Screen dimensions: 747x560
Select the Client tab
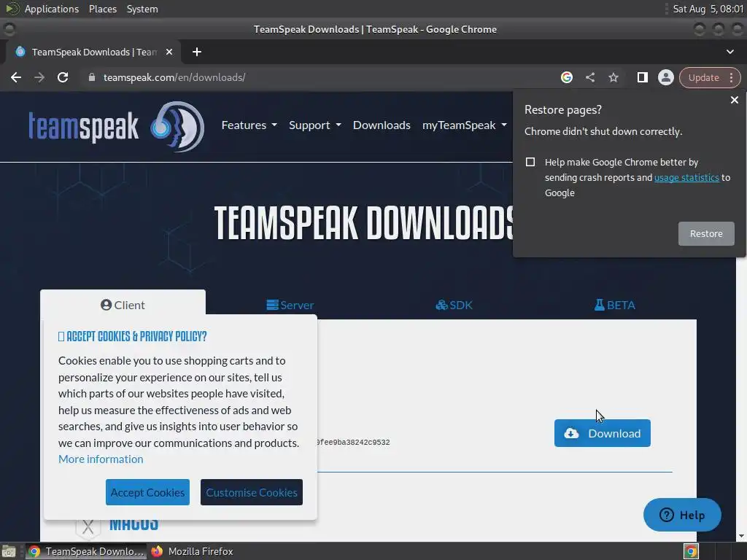(123, 305)
